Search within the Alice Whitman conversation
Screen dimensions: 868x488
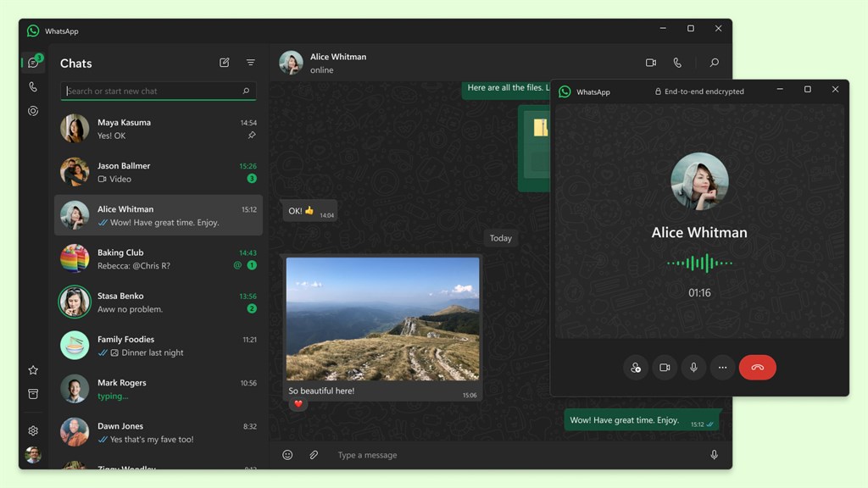(714, 63)
